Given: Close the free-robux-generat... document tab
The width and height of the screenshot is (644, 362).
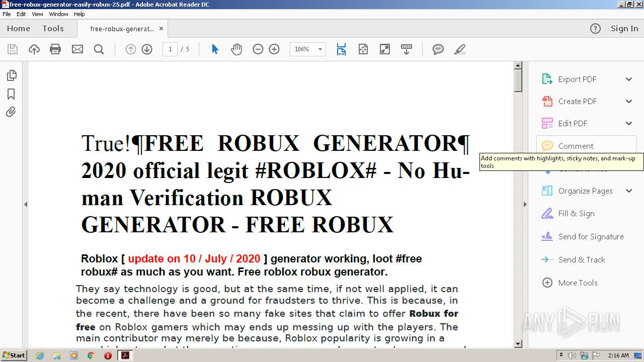Looking at the screenshot, I should (x=161, y=29).
